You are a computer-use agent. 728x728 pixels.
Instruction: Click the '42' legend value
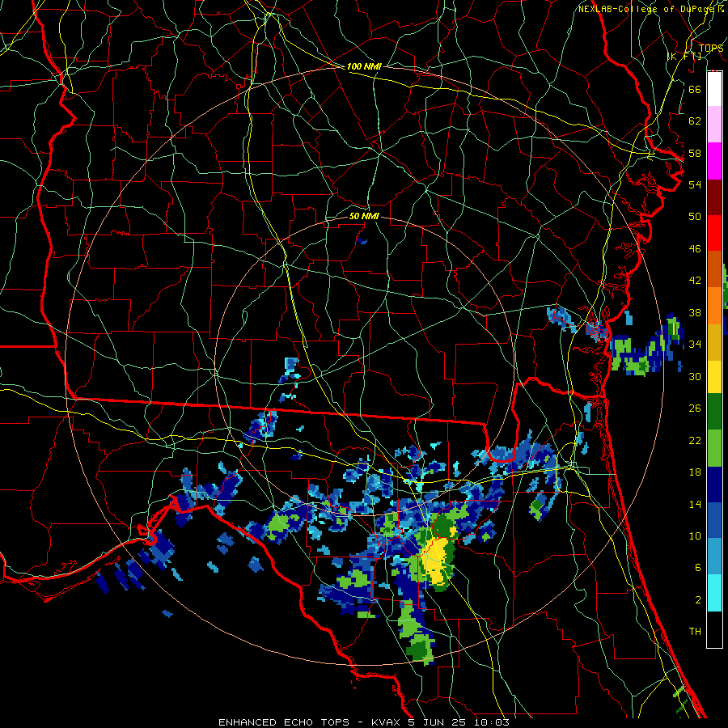coord(695,281)
